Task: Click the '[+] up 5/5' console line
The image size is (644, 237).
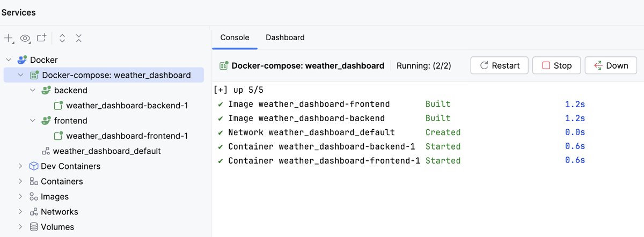Action: [239, 90]
